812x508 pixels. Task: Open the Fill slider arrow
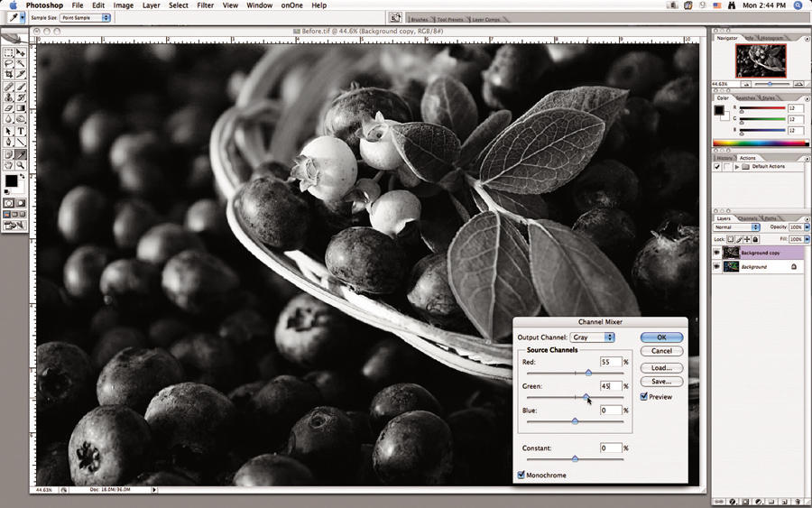[807, 239]
